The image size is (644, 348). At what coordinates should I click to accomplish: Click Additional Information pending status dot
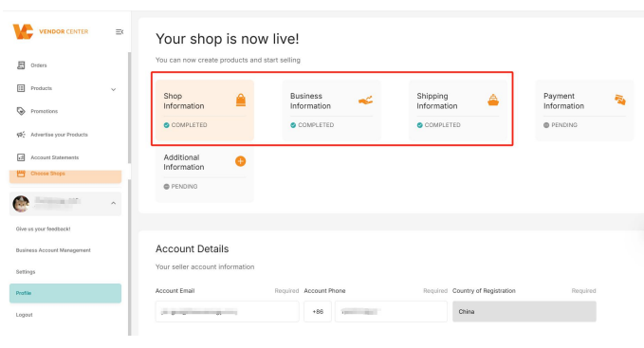pyautogui.click(x=166, y=187)
